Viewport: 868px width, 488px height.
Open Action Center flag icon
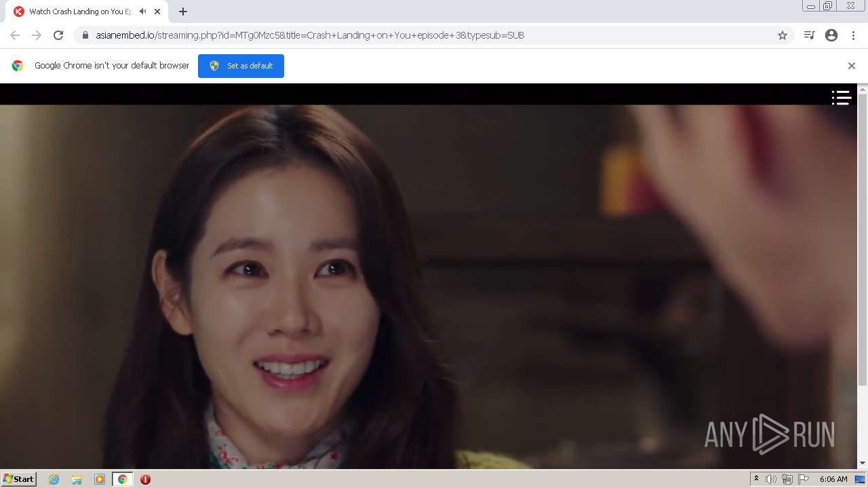click(x=804, y=479)
